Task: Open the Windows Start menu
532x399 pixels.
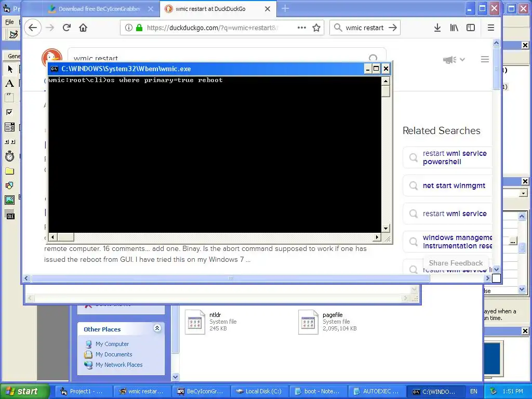Action: point(25,391)
